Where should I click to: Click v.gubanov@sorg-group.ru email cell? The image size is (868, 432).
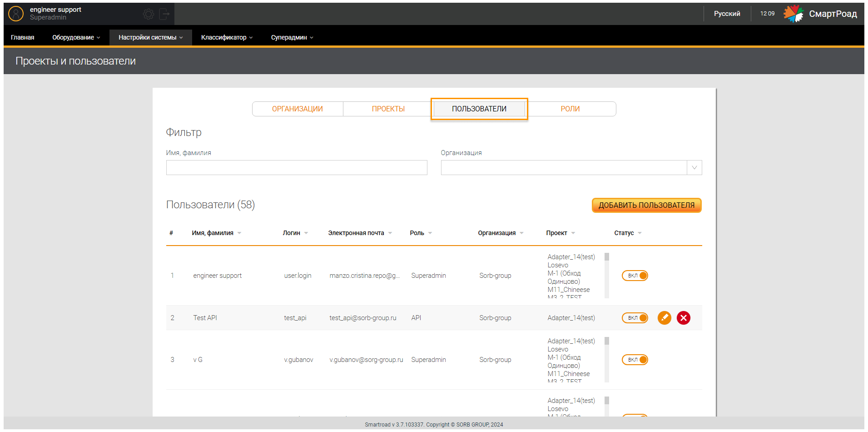(366, 360)
